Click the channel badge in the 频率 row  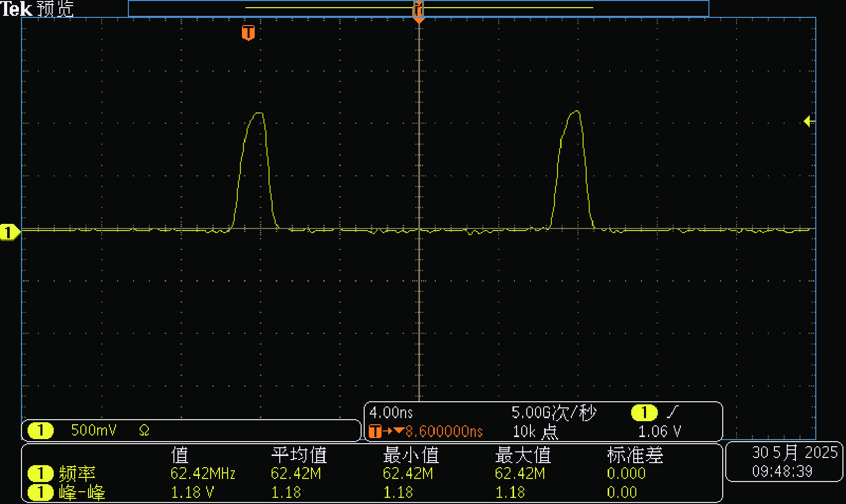[x=40, y=473]
